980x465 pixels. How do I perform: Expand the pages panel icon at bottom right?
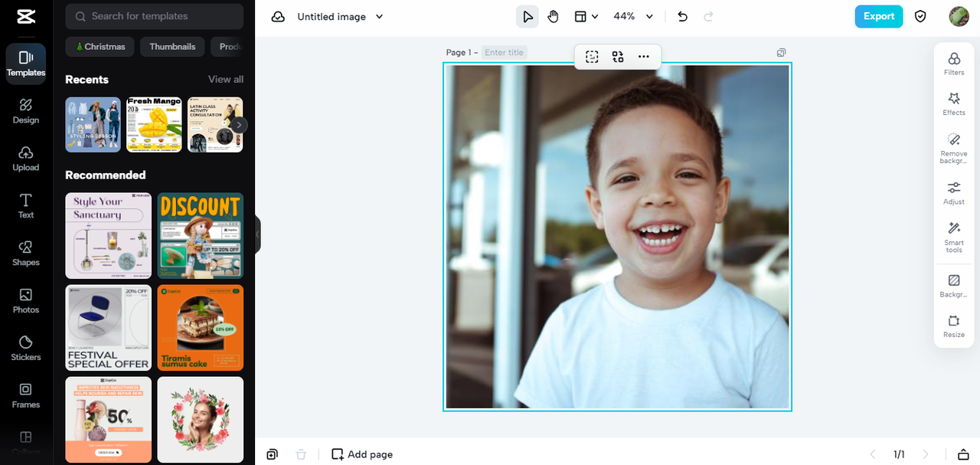pos(964,454)
